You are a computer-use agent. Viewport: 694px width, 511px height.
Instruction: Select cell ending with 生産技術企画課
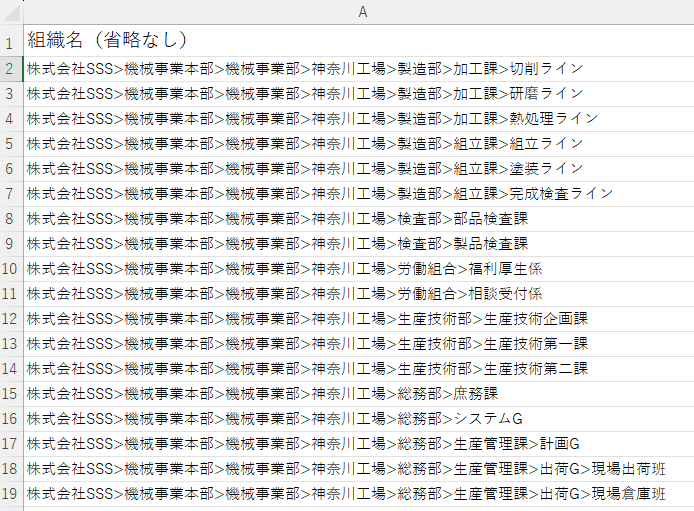click(359, 319)
